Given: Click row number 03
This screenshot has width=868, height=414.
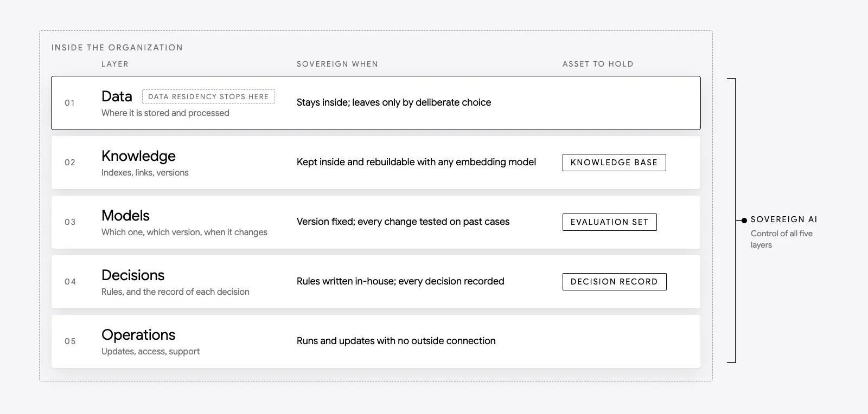Looking at the screenshot, I should (70, 222).
